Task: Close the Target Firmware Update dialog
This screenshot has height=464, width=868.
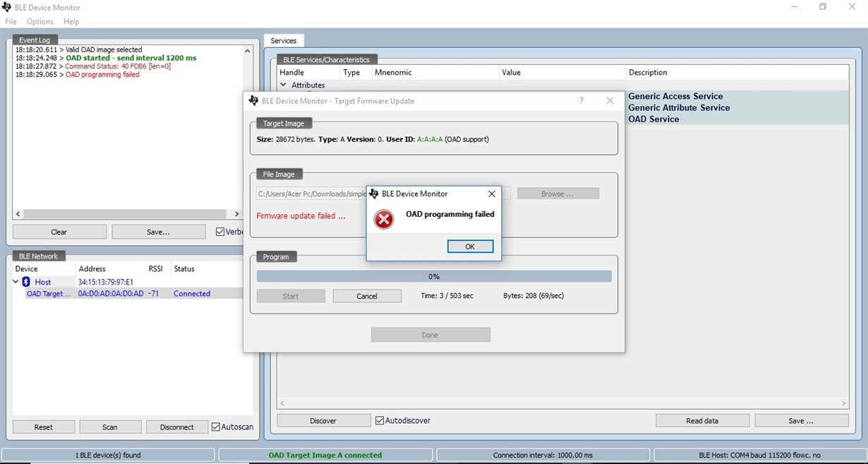Action: tap(610, 101)
